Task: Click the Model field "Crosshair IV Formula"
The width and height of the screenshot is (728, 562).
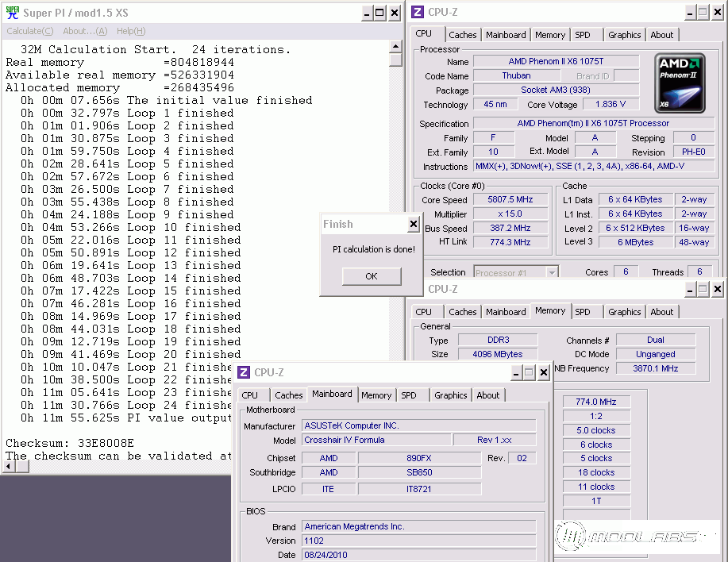Action: 376,440
